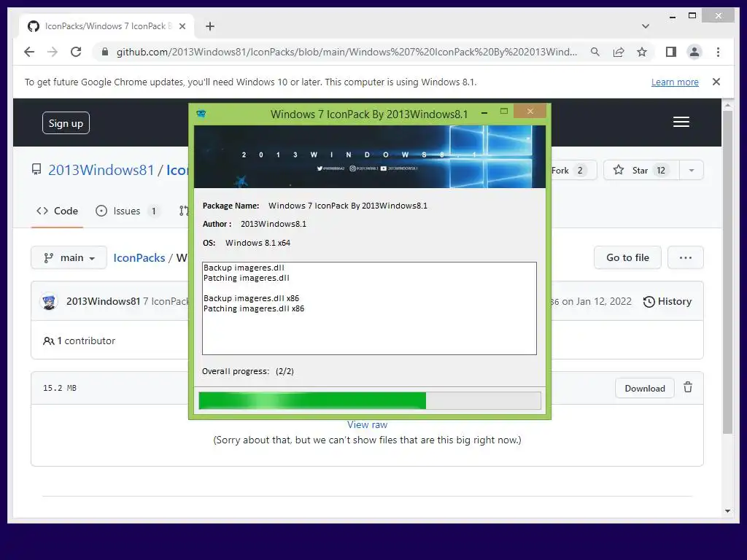The height and width of the screenshot is (560, 747).
Task: Click the Go to file button
Action: click(627, 257)
